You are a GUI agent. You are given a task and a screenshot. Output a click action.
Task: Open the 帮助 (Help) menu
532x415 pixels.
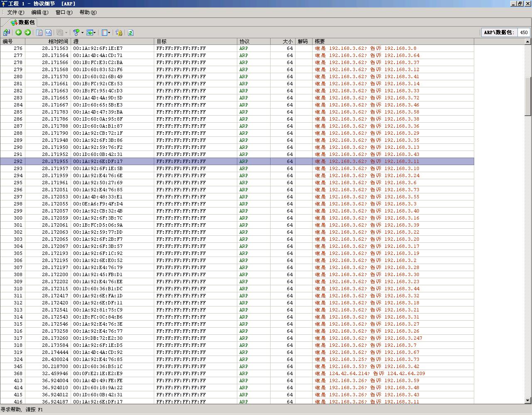88,12
